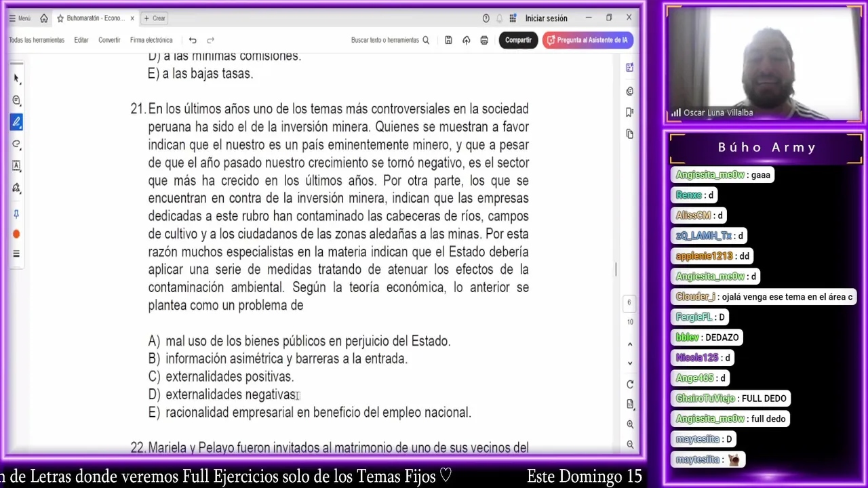
Task: Click Clouder_j chat message
Action: tap(764, 297)
